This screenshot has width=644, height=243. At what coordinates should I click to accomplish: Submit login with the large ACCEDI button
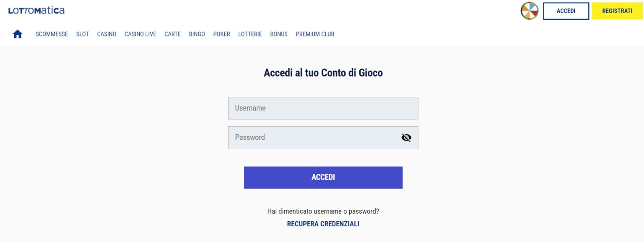pos(323,177)
